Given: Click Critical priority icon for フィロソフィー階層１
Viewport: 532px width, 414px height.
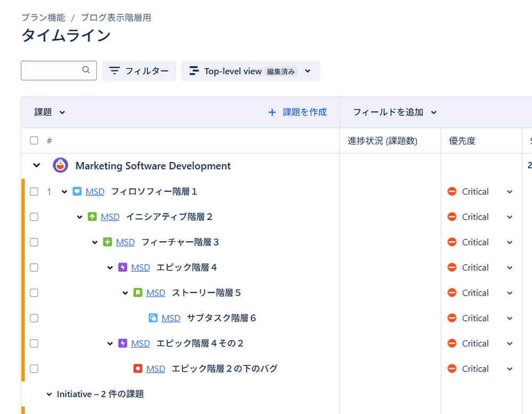Looking at the screenshot, I should tap(452, 191).
